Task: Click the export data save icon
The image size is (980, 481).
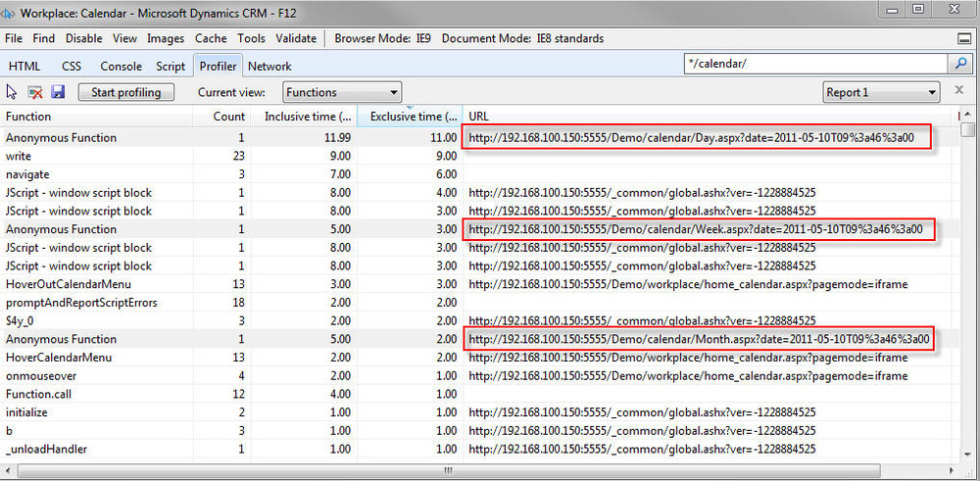Action: 58,92
